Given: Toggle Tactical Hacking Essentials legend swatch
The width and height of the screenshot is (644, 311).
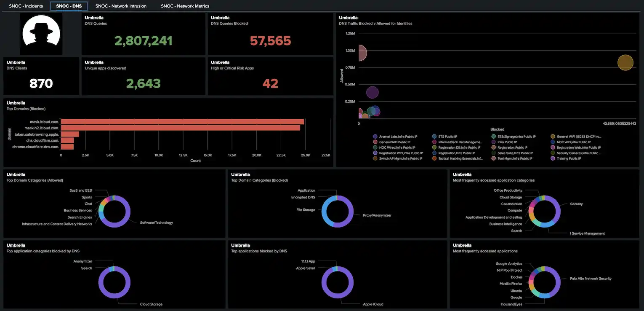Looking at the screenshot, I should pos(434,158).
